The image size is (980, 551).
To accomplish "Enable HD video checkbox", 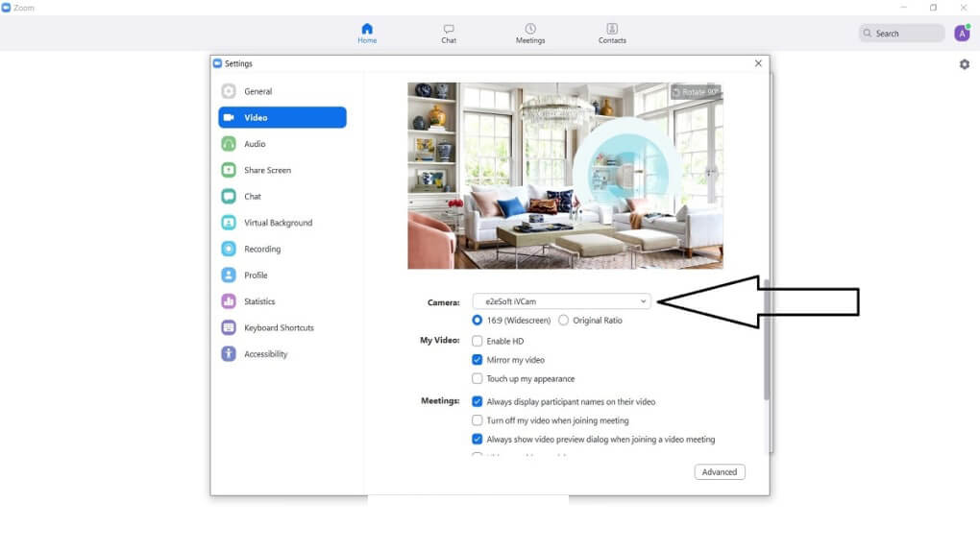I will 478,342.
